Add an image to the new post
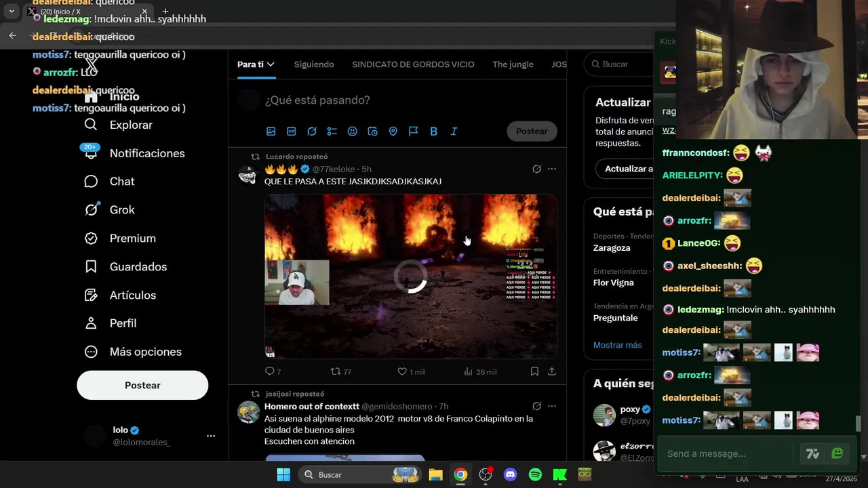The height and width of the screenshot is (488, 868). 271,131
